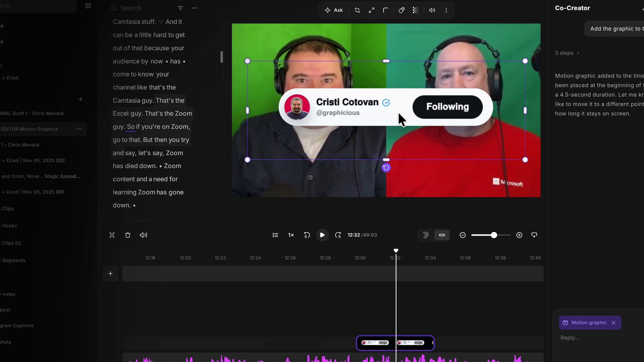644x362 pixels.
Task: Click the Following button in the graphic
Action: 448,107
